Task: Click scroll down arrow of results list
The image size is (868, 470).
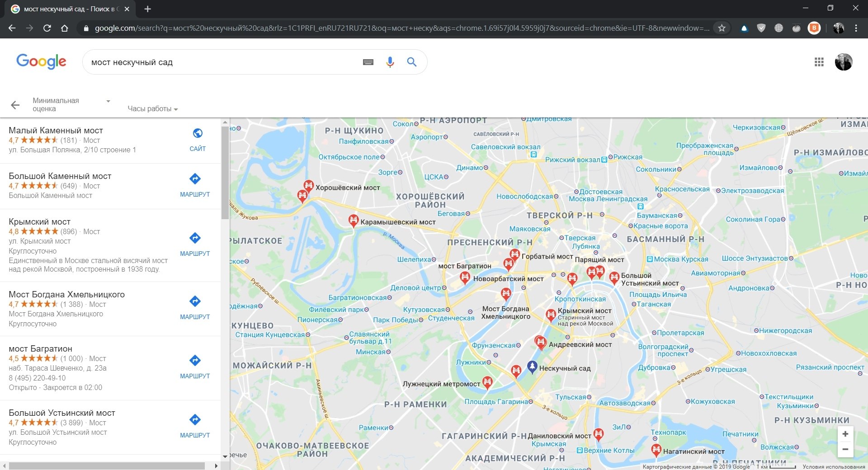Action: (x=225, y=457)
